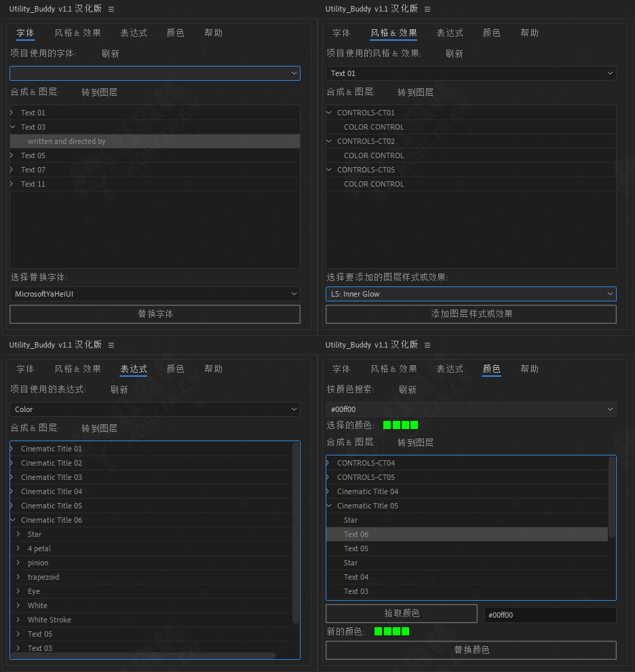Click the 替换字体 button
Viewport: 635px width, 672px height.
point(155,314)
